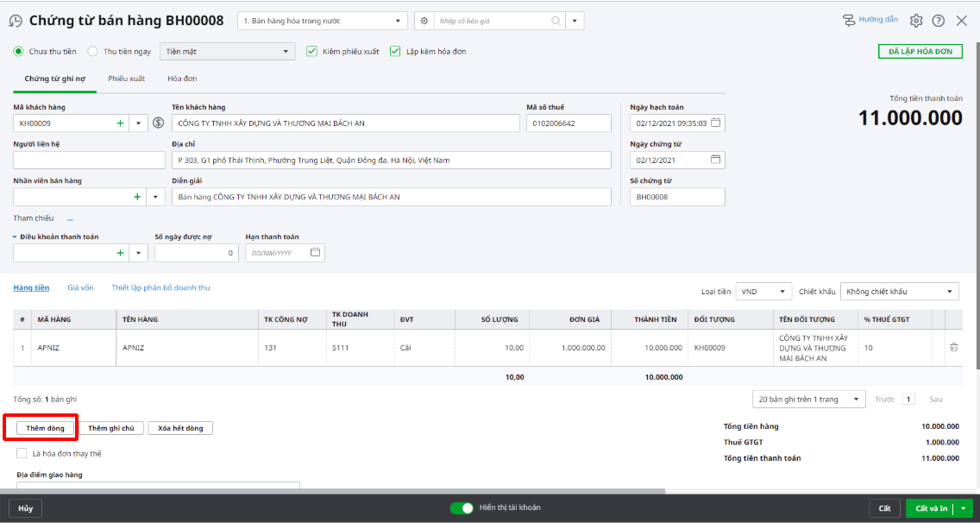Uncheck the Kiêm phiếu xuất checkbox
980x523 pixels.
(312, 52)
